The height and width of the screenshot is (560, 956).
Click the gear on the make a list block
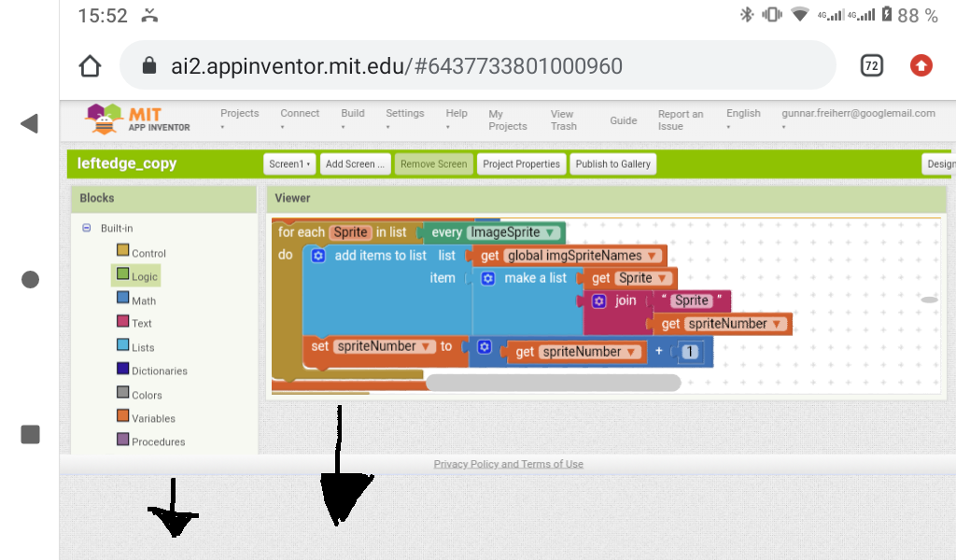pos(487,278)
